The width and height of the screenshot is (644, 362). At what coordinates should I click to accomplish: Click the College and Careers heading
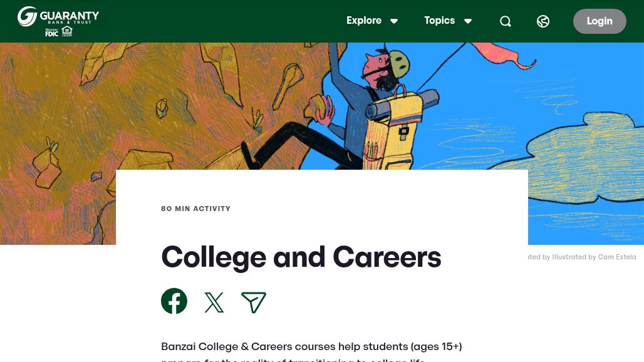[x=301, y=257]
